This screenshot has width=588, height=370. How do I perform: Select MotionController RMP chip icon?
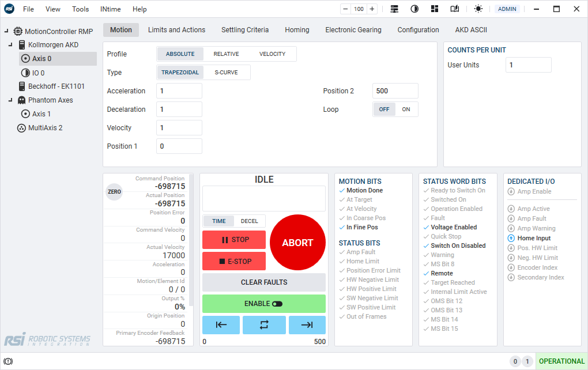18,31
